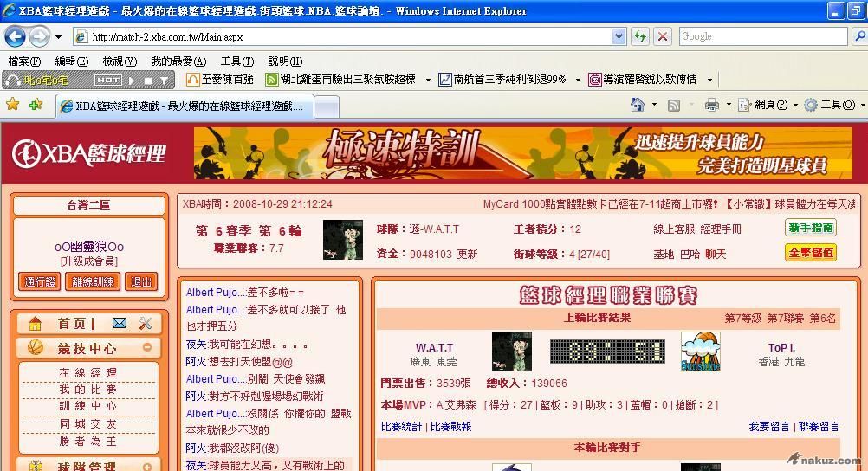Select the XBA籃球經理遊戲 browser tab

pyautogui.click(x=185, y=106)
